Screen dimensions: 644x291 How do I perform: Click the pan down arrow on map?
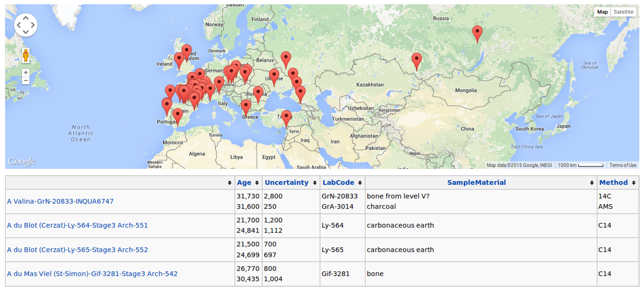[26, 32]
